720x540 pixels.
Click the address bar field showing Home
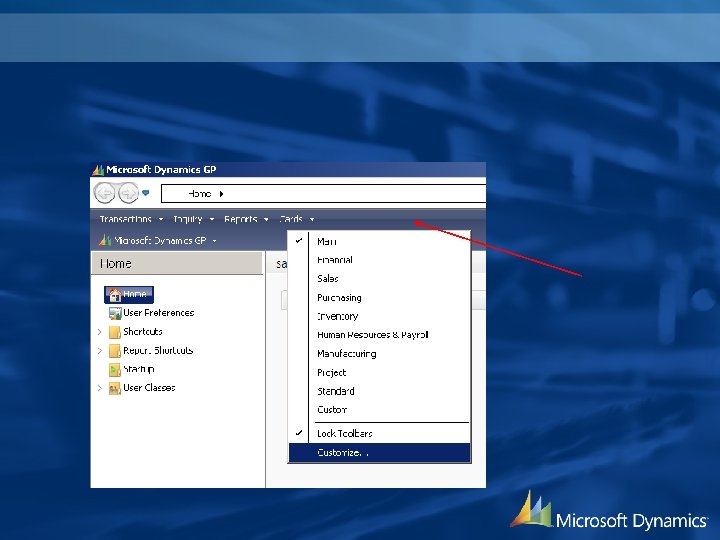click(323, 194)
